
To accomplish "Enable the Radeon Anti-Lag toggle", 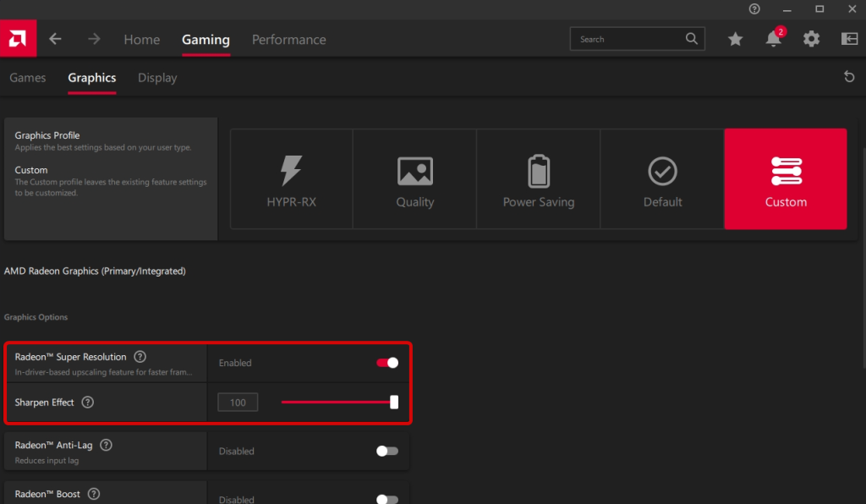I will tap(387, 451).
